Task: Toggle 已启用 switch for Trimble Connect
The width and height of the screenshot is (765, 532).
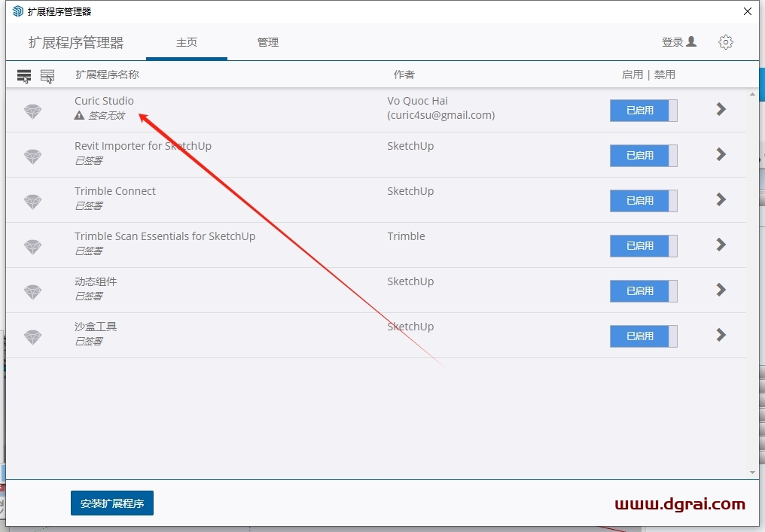Action: 644,200
